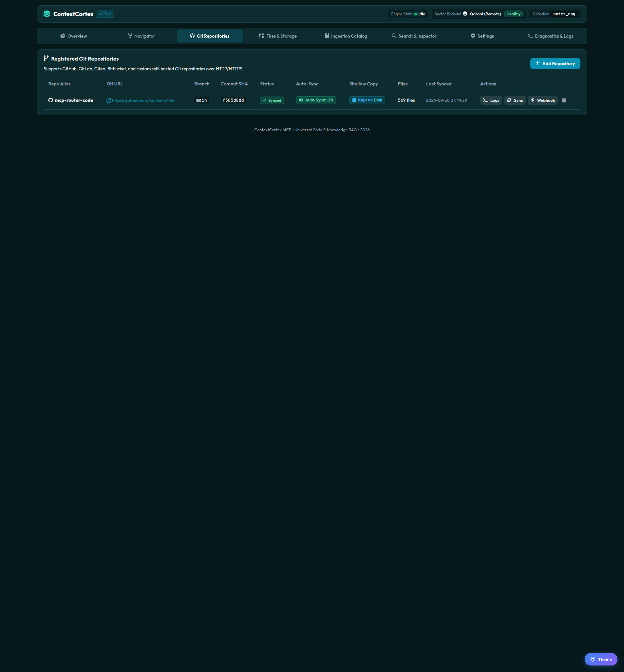
Task: Click the mcp-router-code repo alias
Action: (74, 100)
